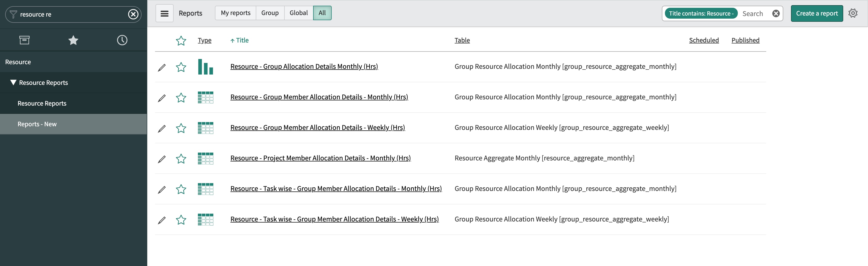Open recently viewed reports clock icon
The height and width of the screenshot is (266, 868).
pos(122,40)
